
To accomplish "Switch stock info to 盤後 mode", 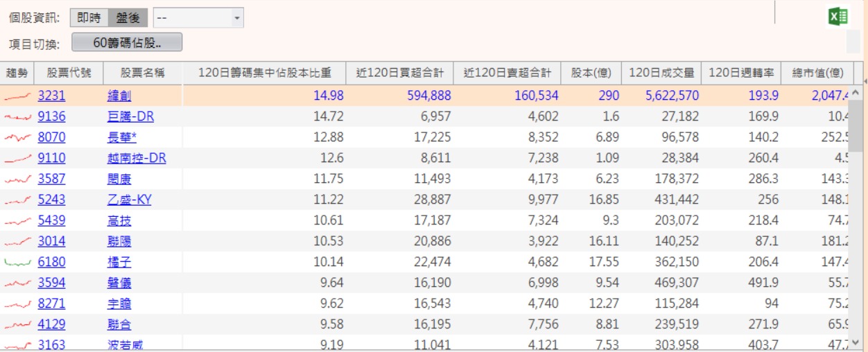I will click(128, 17).
